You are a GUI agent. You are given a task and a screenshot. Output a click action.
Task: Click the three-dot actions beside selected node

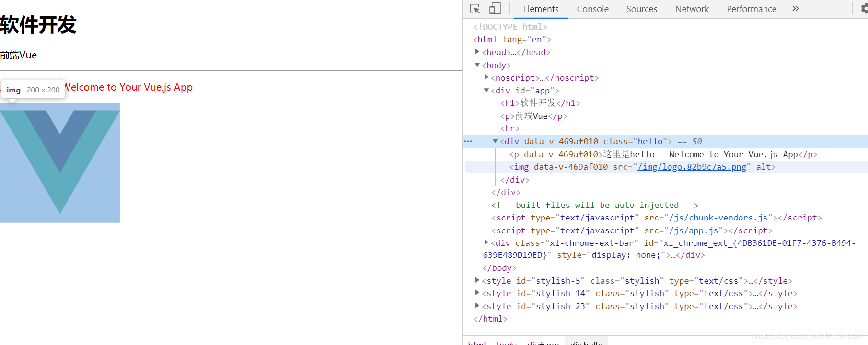coord(468,141)
